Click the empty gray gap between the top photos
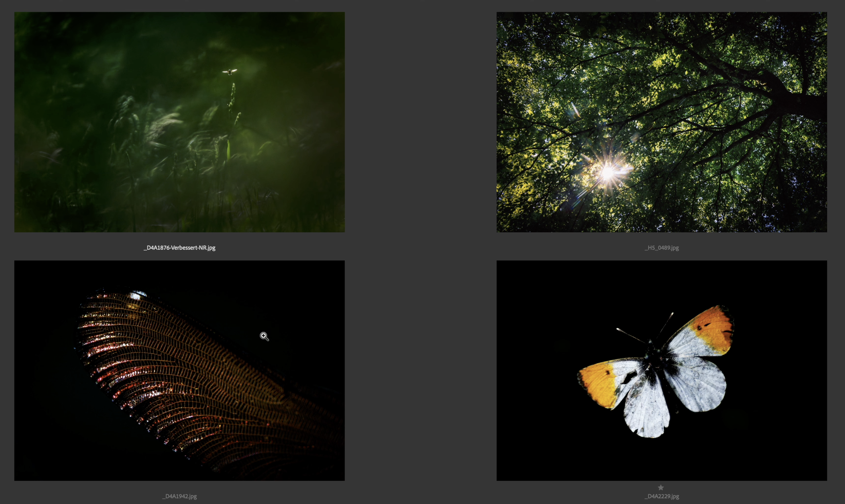 420,122
